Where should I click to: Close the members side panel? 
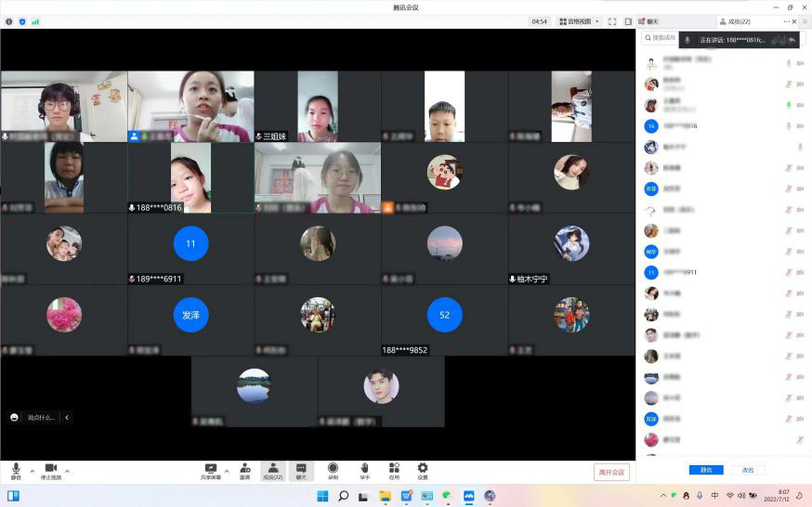click(x=794, y=21)
